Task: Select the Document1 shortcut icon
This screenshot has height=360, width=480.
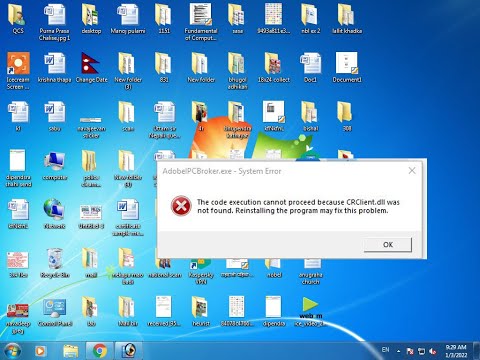Action: [x=347, y=67]
